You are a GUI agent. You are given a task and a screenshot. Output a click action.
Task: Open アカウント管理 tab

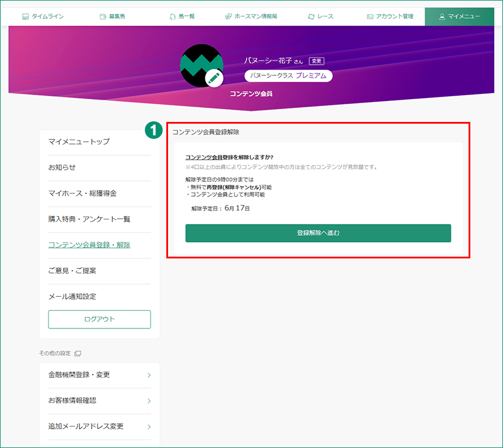click(x=390, y=16)
